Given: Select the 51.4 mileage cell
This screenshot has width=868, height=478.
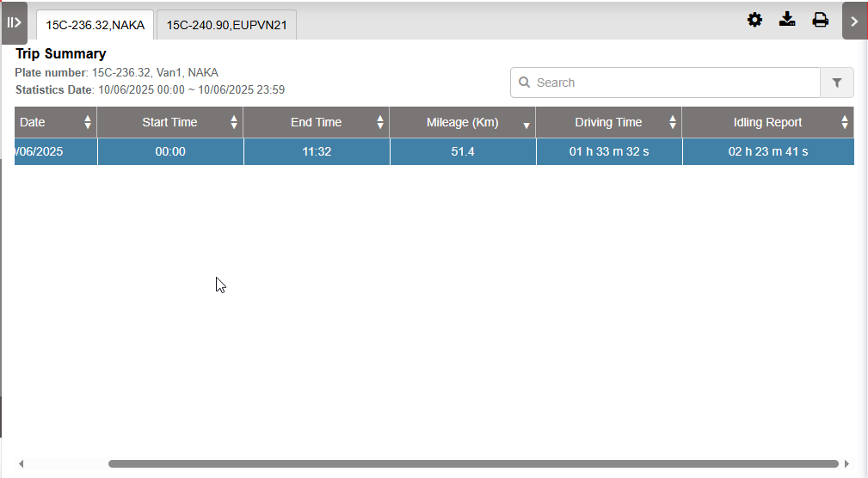Looking at the screenshot, I should [463, 151].
